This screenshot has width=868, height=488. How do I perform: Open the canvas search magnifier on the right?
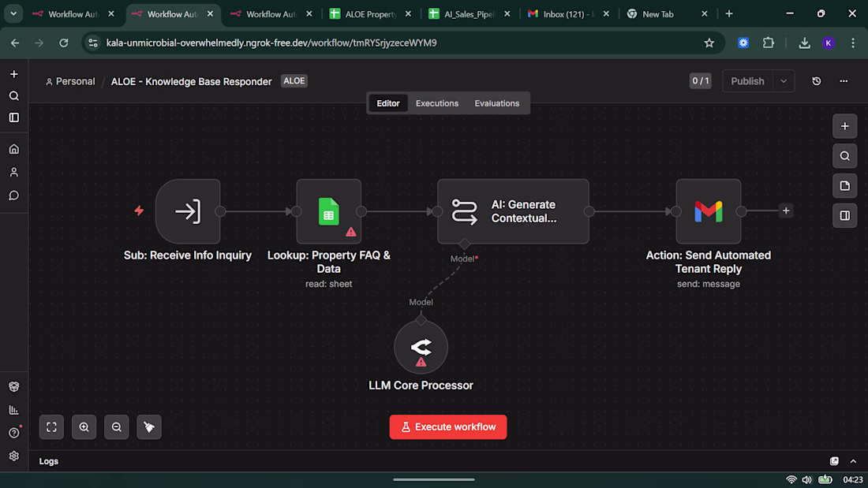(x=845, y=156)
